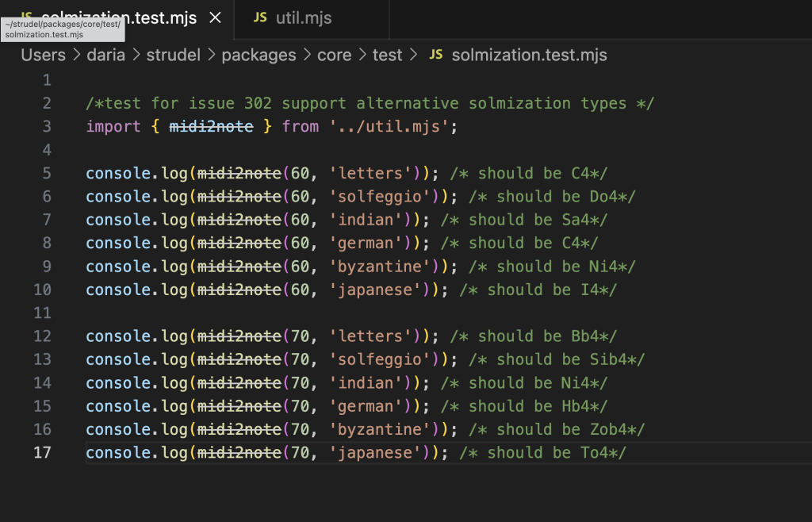Close the solmization.test.mjs tab
This screenshot has width=812, height=522.
[215, 18]
